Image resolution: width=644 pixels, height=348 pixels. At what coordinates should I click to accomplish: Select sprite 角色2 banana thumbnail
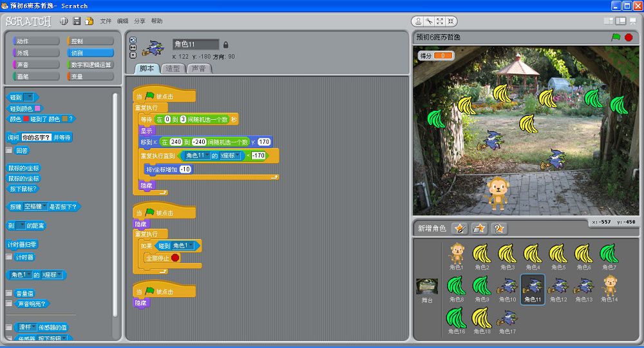pos(482,256)
